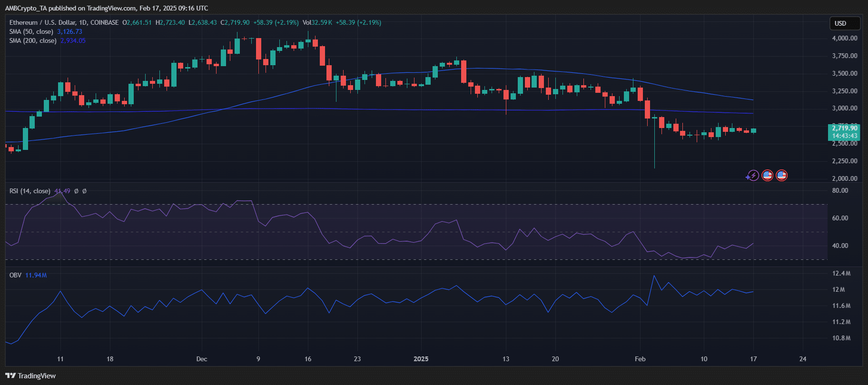Click the 2025 label on time axis
The image size is (868, 385).
coord(421,359)
